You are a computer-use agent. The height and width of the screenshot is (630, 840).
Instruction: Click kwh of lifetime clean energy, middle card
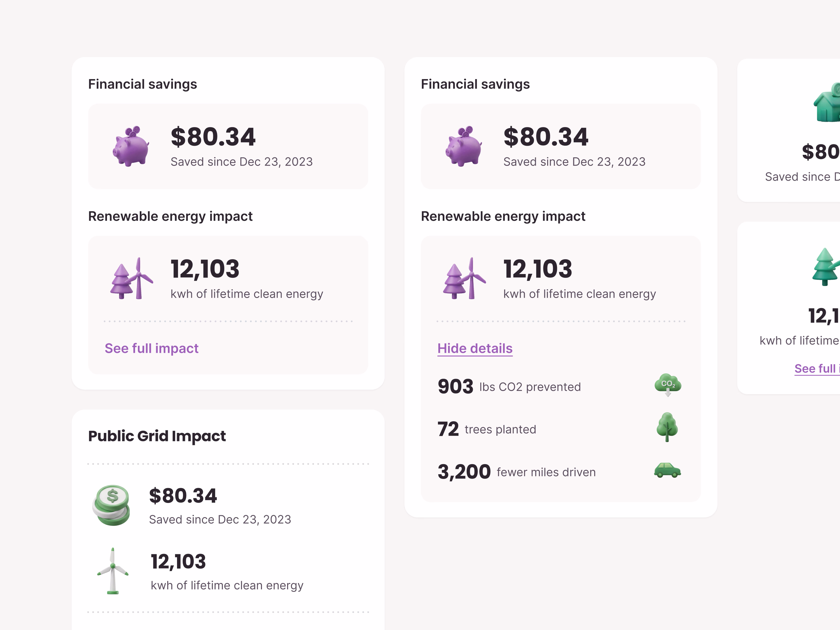579,294
